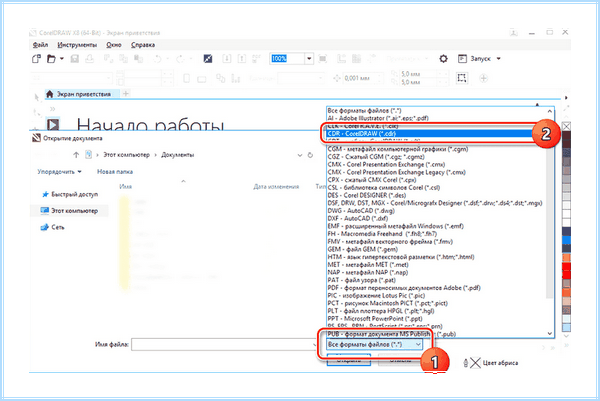The width and height of the screenshot is (600, 401).
Task: Open the Справка menu
Action: click(143, 45)
